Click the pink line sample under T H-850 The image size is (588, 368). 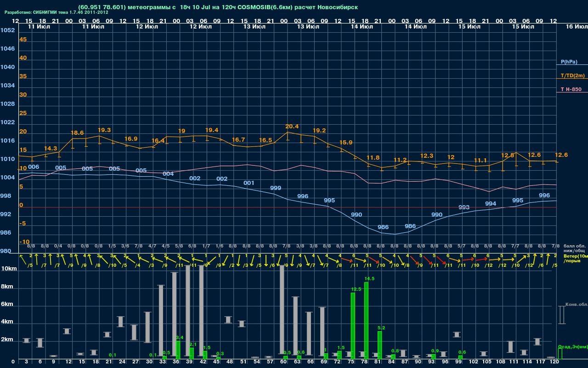pyautogui.click(x=572, y=92)
